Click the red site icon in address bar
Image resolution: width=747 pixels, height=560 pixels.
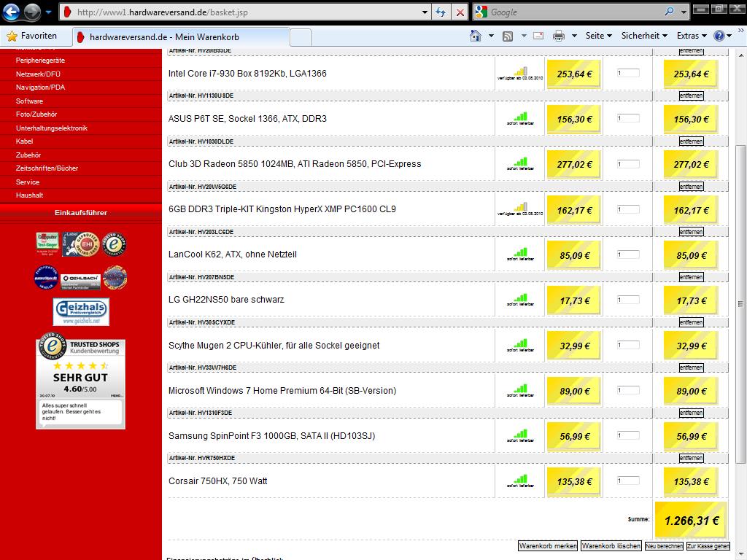click(x=68, y=12)
